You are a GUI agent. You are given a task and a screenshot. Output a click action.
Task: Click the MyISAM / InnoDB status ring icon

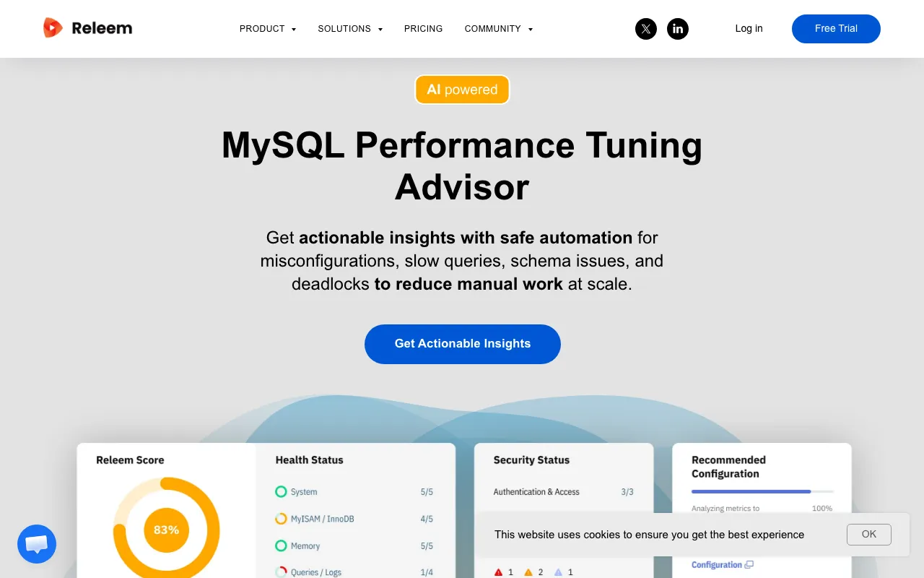click(x=282, y=519)
